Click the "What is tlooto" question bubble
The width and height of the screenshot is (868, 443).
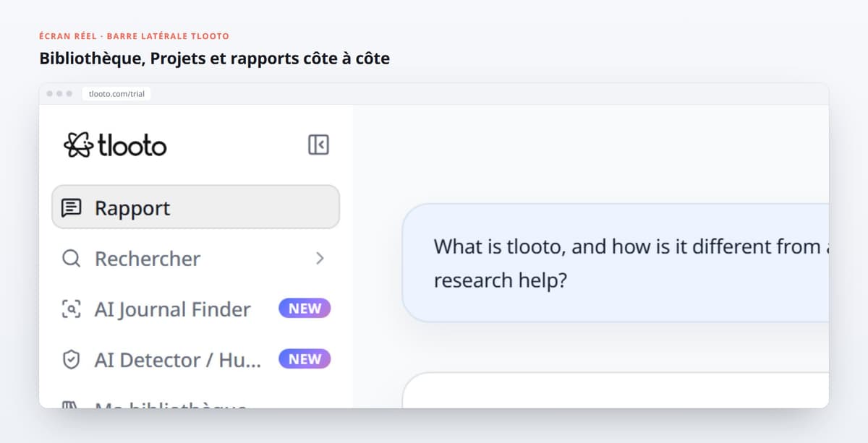pos(615,262)
